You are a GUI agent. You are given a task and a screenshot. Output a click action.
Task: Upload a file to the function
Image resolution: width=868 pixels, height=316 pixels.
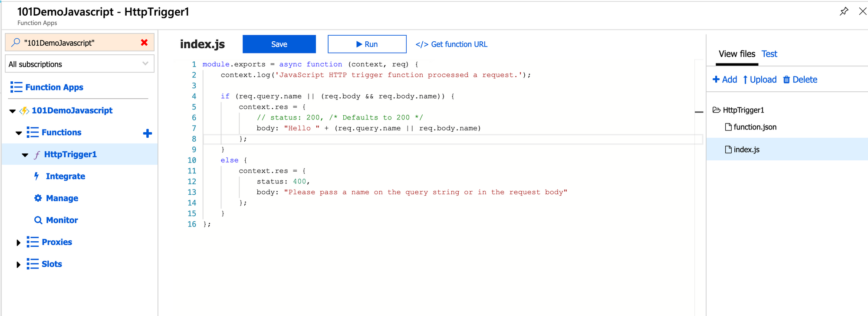click(x=759, y=80)
